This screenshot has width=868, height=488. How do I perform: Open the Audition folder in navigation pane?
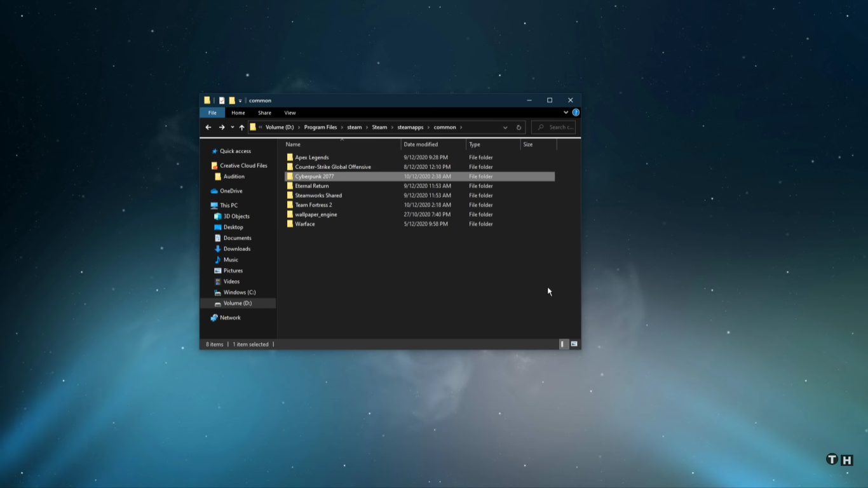tap(234, 177)
